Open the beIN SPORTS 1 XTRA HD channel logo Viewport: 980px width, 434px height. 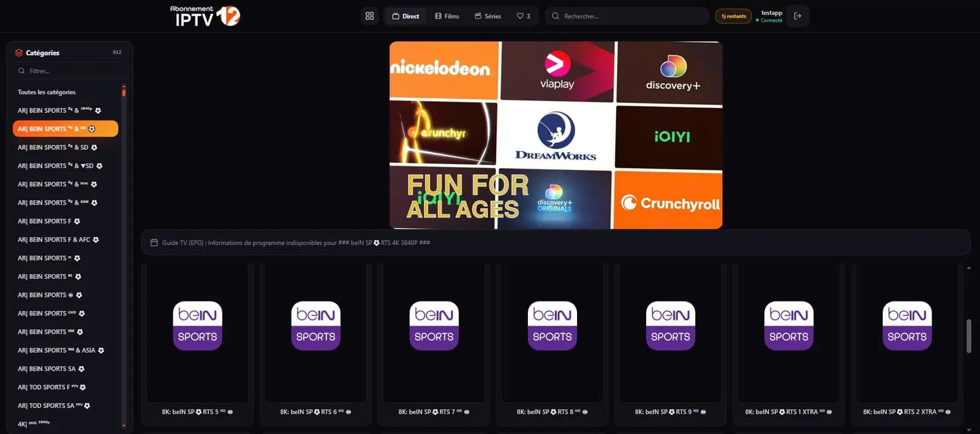[x=789, y=325]
